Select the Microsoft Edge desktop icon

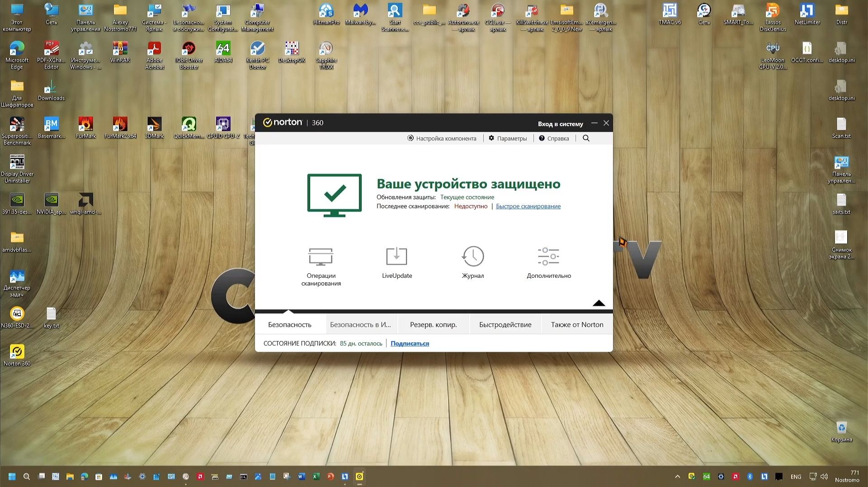coord(17,55)
